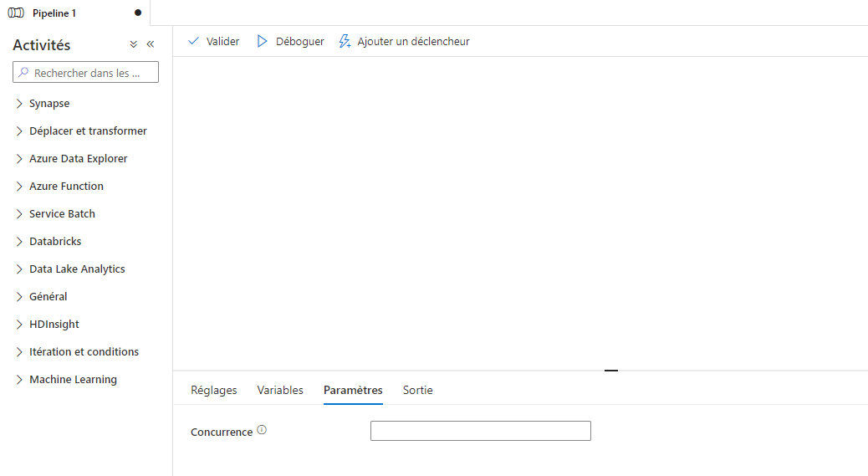Click the Déplacer et transformer label
This screenshot has width=868, height=476.
[88, 131]
